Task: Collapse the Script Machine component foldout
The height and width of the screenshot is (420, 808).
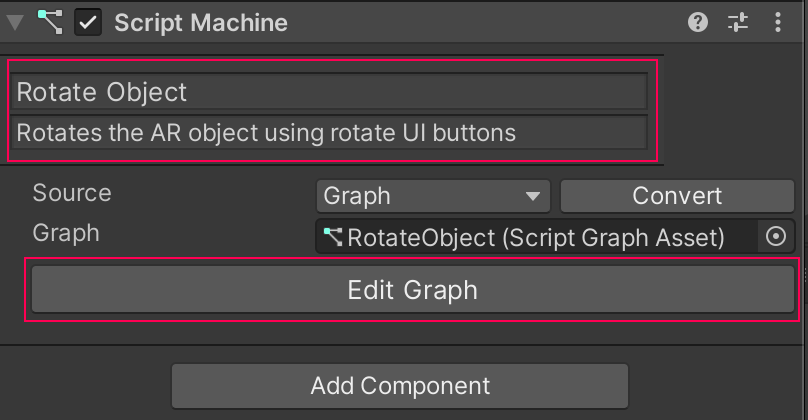Action: click(x=16, y=22)
